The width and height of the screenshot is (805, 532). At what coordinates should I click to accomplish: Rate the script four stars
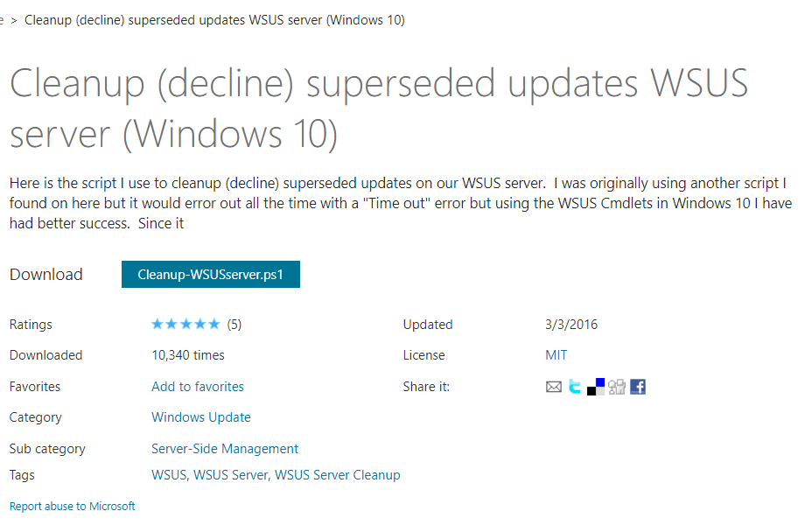coord(200,324)
